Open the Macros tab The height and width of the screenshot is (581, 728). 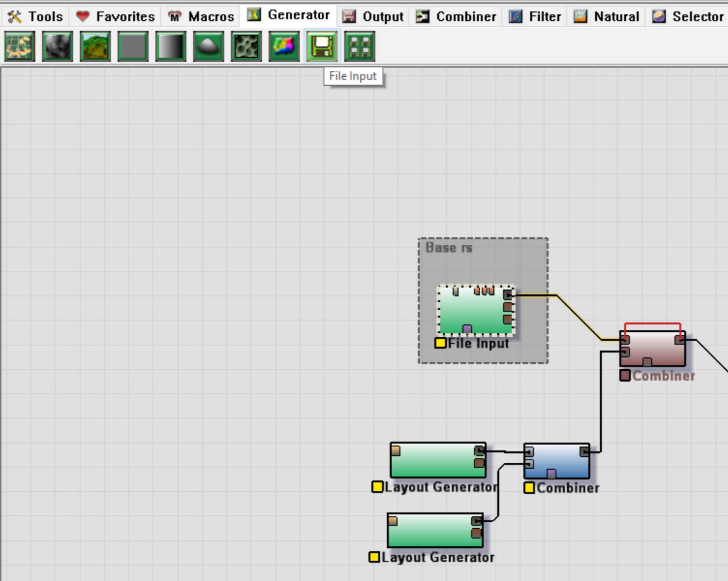tap(201, 17)
